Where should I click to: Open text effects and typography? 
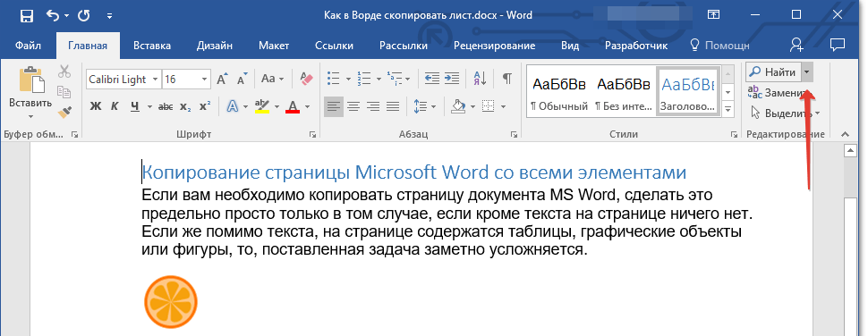(x=232, y=106)
